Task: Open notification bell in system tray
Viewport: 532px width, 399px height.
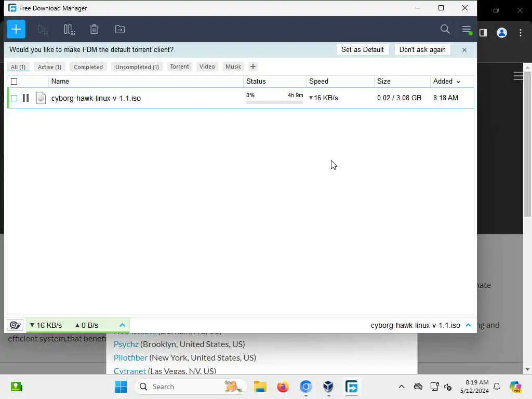Action: 497,387
